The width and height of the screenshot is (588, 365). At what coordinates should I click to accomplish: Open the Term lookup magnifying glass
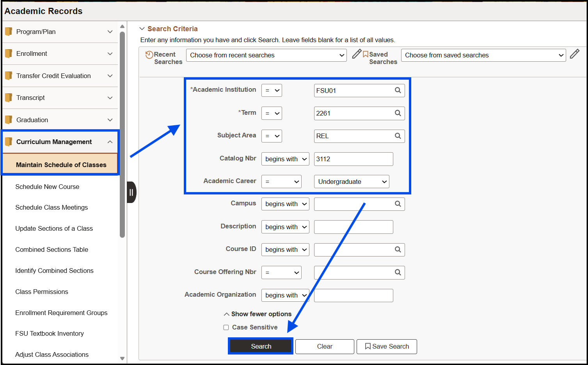(x=398, y=113)
